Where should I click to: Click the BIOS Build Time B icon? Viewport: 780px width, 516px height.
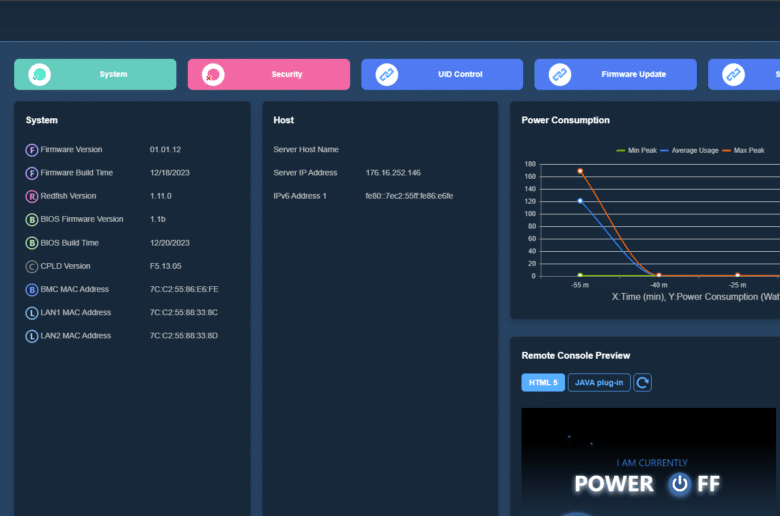32,243
